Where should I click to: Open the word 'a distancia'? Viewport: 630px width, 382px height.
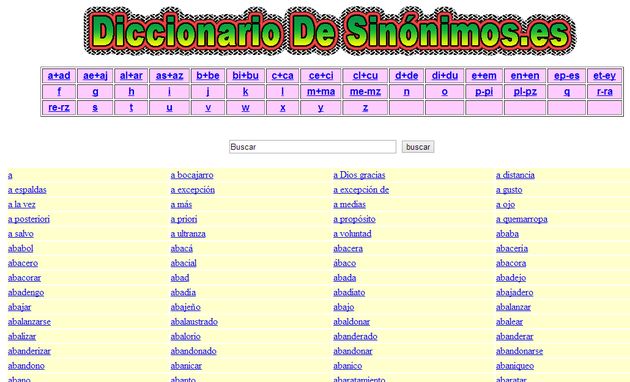coord(515,175)
